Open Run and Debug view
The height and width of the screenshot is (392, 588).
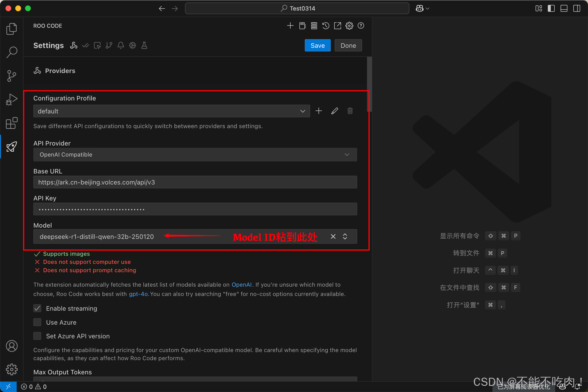pos(12,99)
